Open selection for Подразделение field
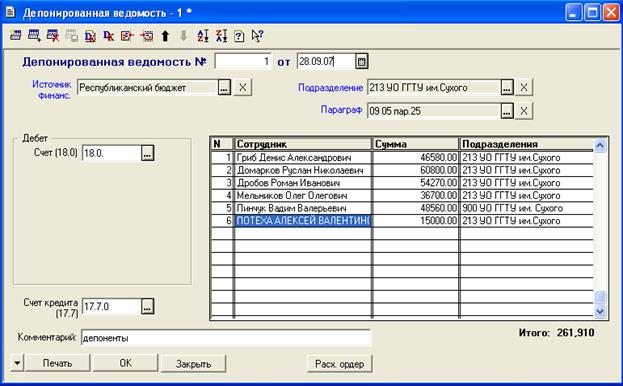 pyautogui.click(x=506, y=88)
